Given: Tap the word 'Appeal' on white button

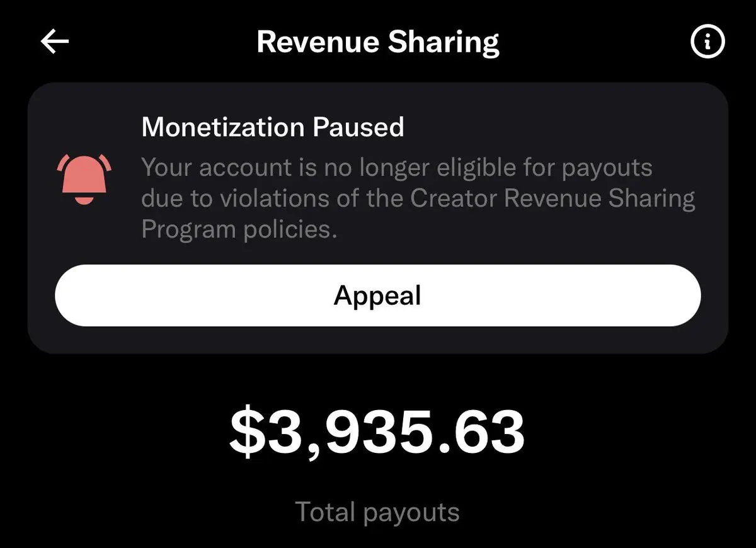Looking at the screenshot, I should (377, 295).
